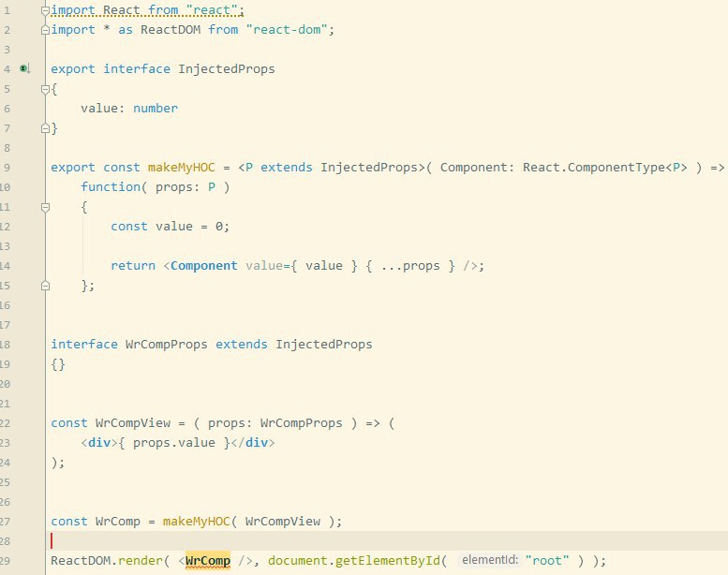Screen dimensions: 728x575
Task: Click makeMyHOC in the WrComp assignment
Action: coord(197,522)
